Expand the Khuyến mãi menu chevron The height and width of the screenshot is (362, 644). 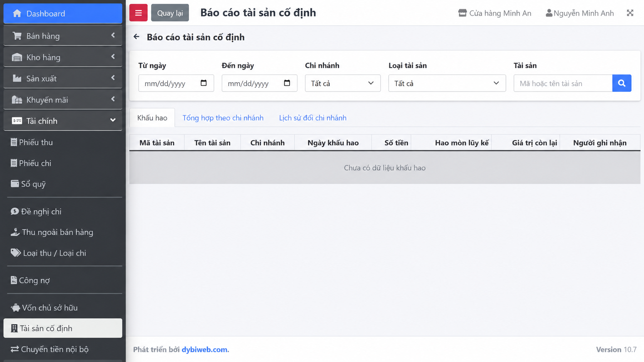113,99
